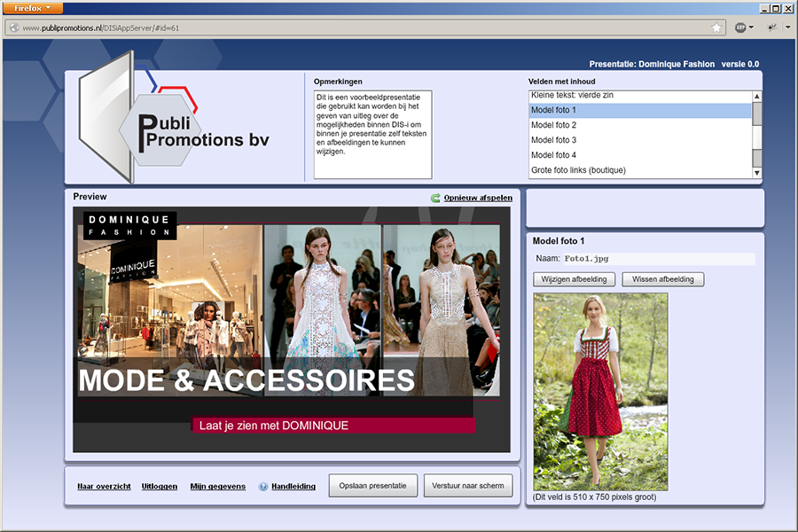This screenshot has height=532, width=798.
Task: Click the 'Laat je zien met DOMINIQUE' banner
Action: (333, 426)
